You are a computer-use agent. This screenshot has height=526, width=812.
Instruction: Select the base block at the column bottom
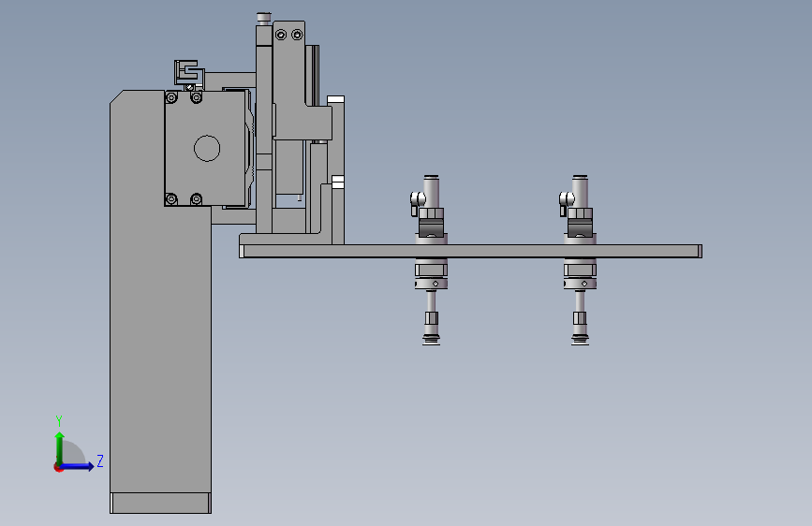click(160, 504)
